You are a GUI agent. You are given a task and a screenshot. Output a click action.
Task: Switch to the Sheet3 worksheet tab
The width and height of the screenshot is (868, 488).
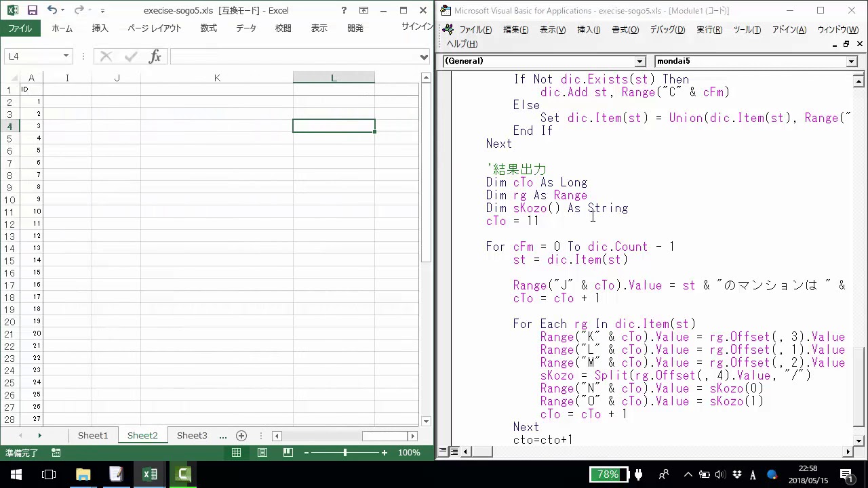pyautogui.click(x=192, y=436)
